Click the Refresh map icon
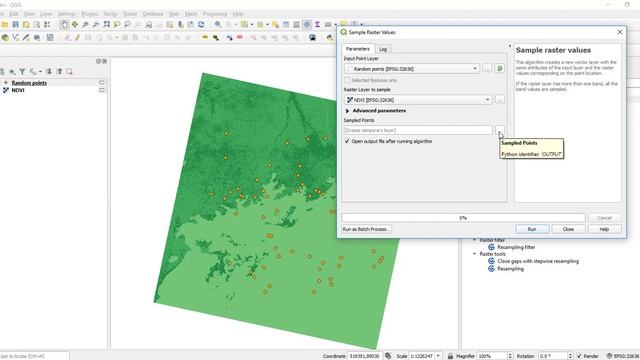The image size is (640, 360). [x=201, y=24]
